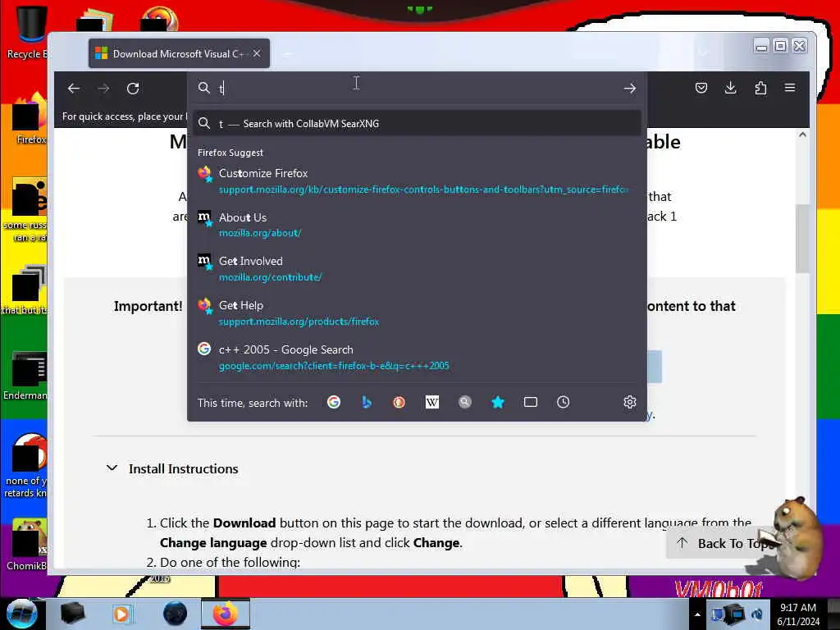Screen dimensions: 840x630
Task: Click the taskbar clock showing 9:17 AM
Action: [798, 614]
